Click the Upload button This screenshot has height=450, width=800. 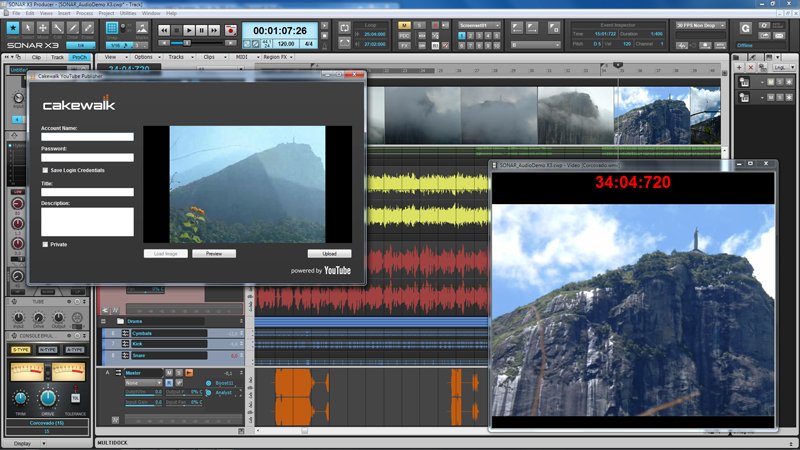[x=330, y=254]
